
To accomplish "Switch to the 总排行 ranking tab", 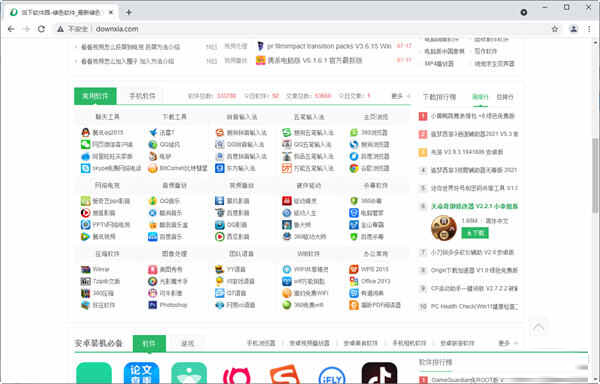I will click(x=505, y=97).
